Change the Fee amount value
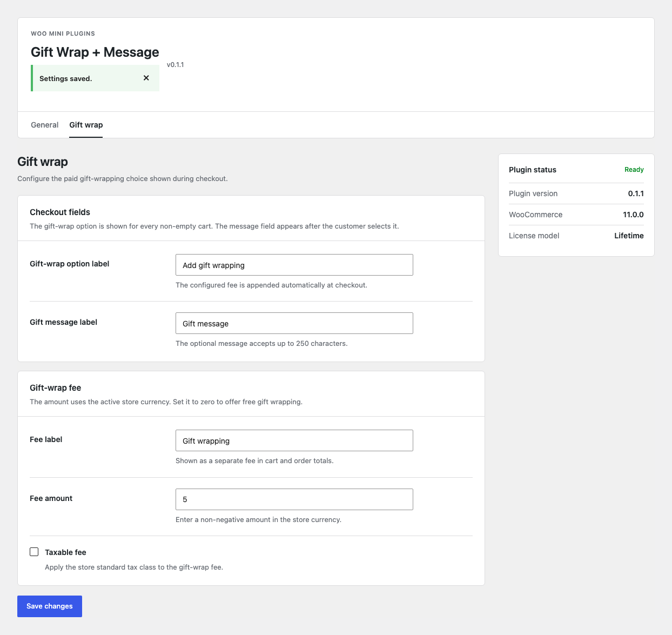672x635 pixels. tap(294, 499)
